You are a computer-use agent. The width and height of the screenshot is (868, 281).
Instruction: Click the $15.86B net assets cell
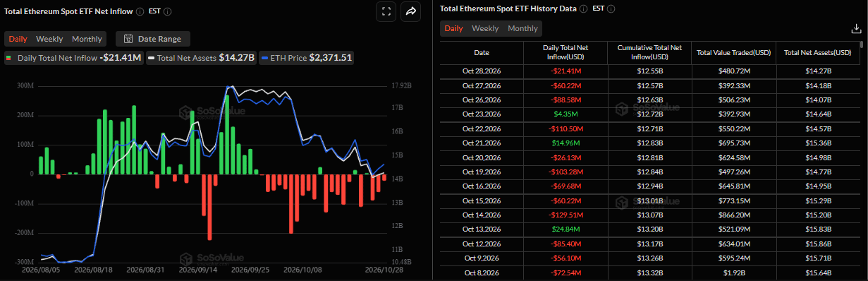pos(817,244)
